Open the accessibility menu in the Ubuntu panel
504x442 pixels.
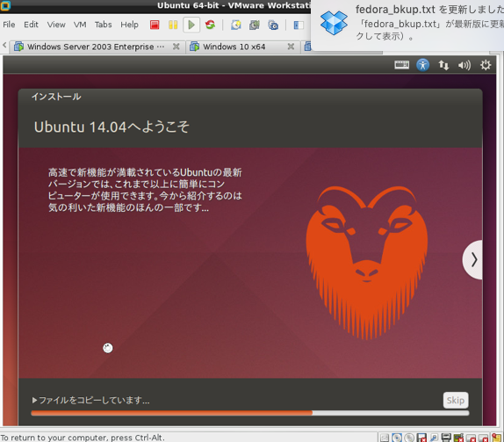tap(422, 65)
